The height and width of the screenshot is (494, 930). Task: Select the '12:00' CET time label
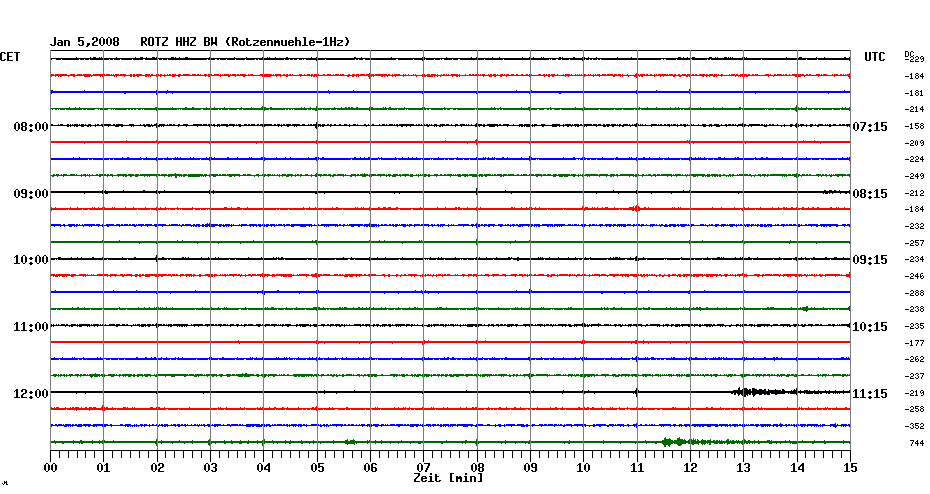click(31, 394)
